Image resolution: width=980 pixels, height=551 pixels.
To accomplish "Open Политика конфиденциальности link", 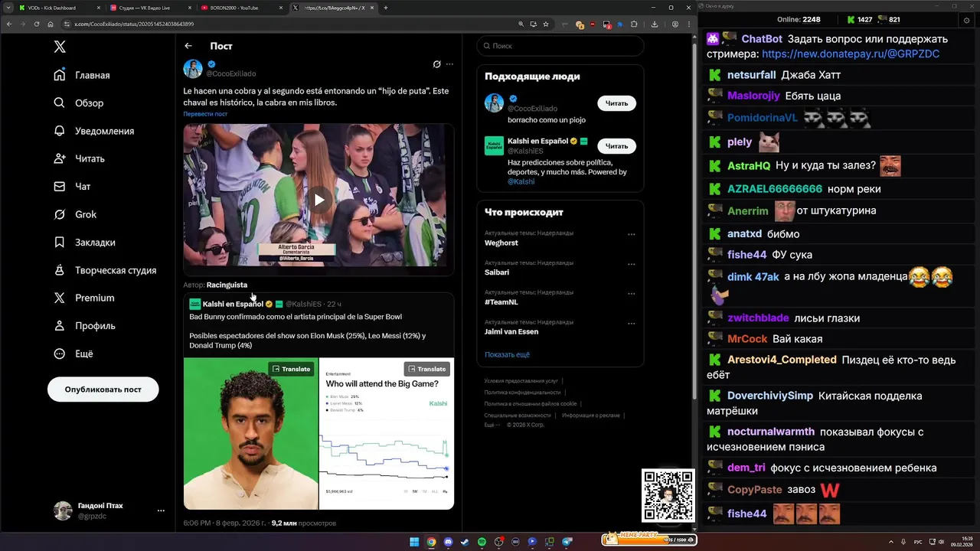I will 522,392.
